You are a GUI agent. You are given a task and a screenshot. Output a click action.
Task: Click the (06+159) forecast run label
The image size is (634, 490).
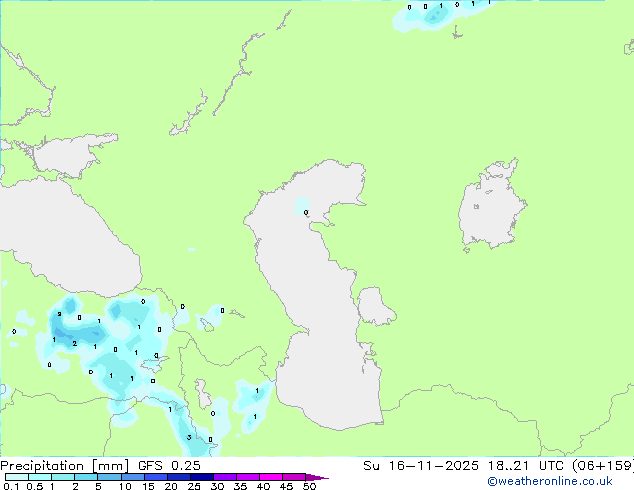596,465
